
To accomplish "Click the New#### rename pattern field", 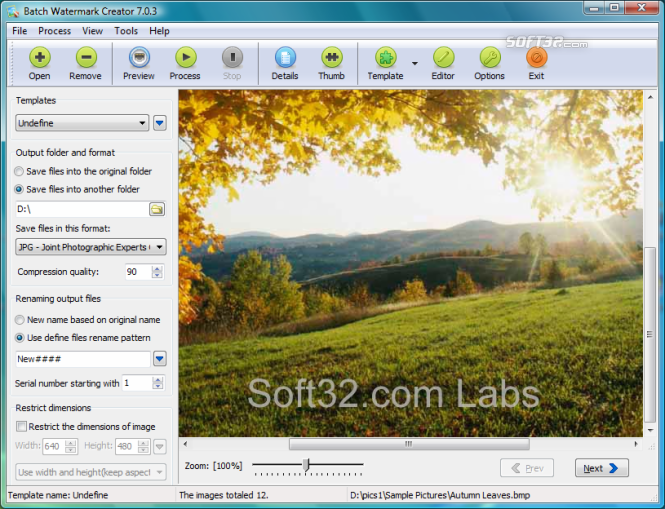I will (83, 359).
